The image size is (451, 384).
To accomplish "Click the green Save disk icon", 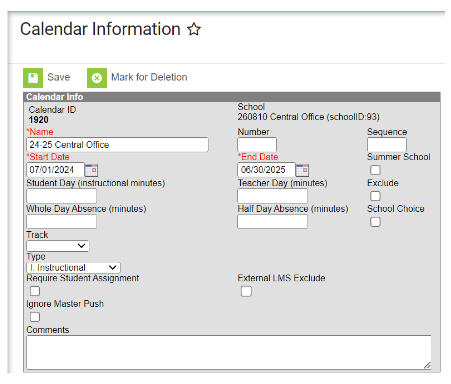I will coord(33,78).
